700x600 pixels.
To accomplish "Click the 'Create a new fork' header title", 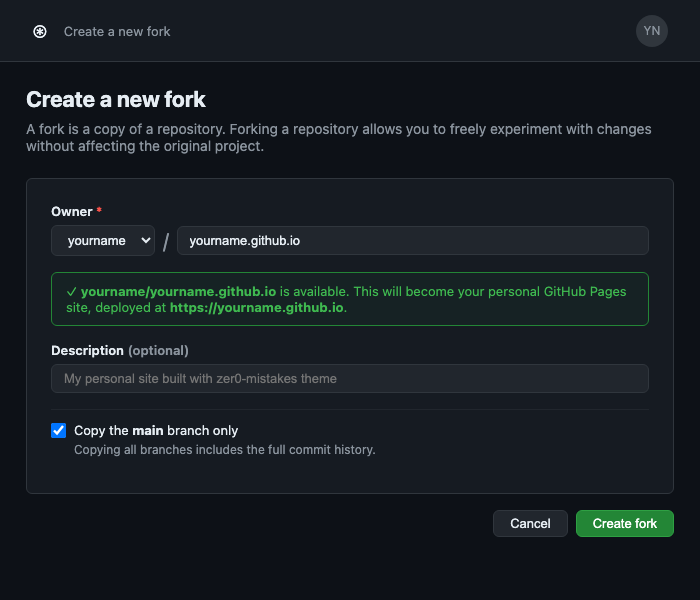I will coord(117,32).
